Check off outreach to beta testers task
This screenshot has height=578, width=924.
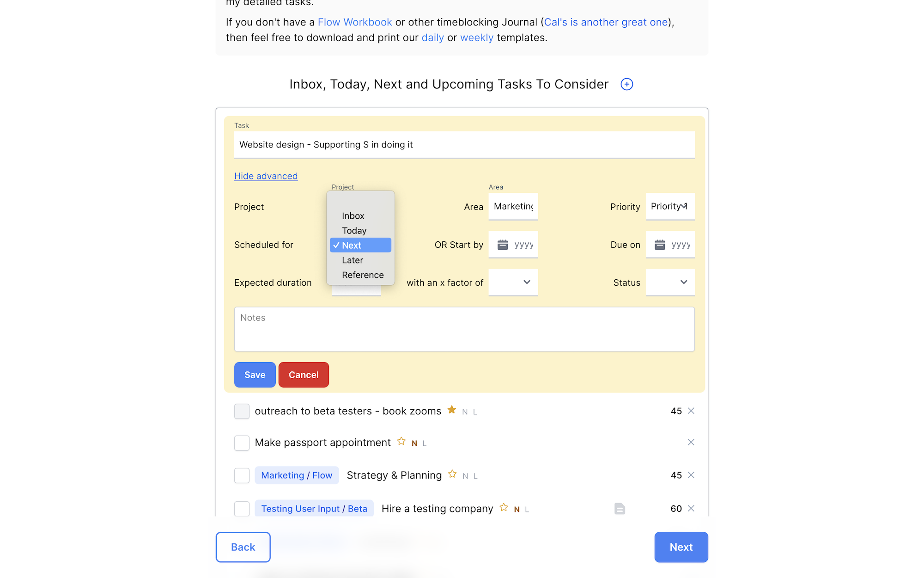tap(242, 411)
